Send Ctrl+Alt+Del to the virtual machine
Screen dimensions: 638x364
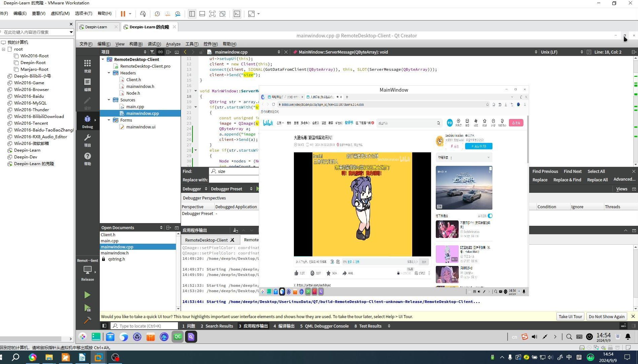(143, 14)
